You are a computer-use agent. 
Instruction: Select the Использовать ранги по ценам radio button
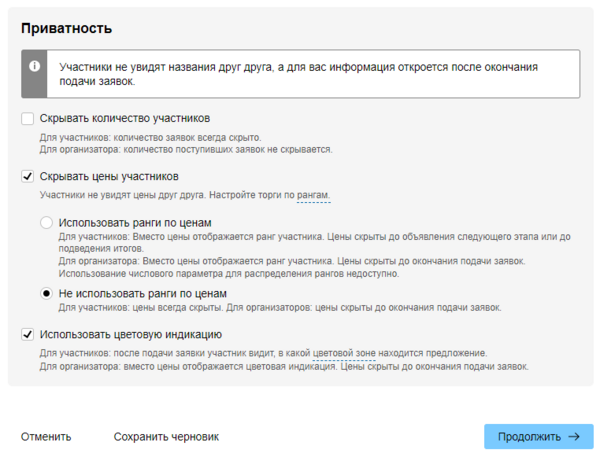(46, 222)
